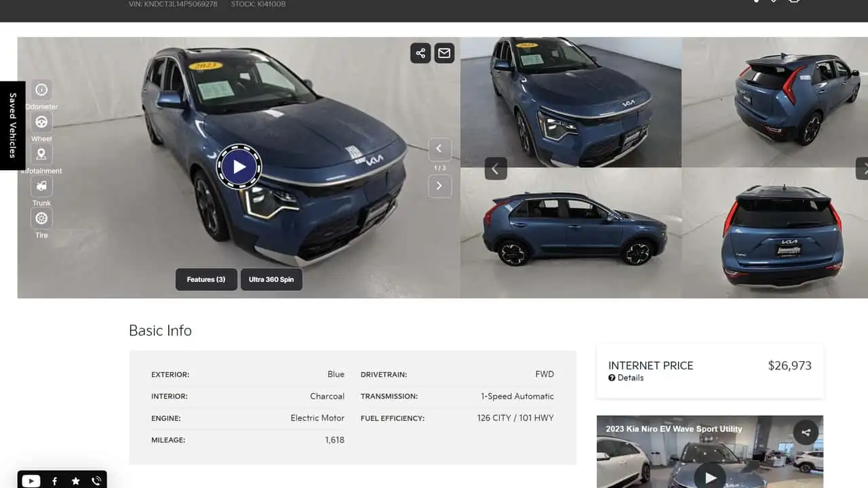868x488 pixels.
Task: Click the TRANSMISSION: label
Action: coord(389,396)
